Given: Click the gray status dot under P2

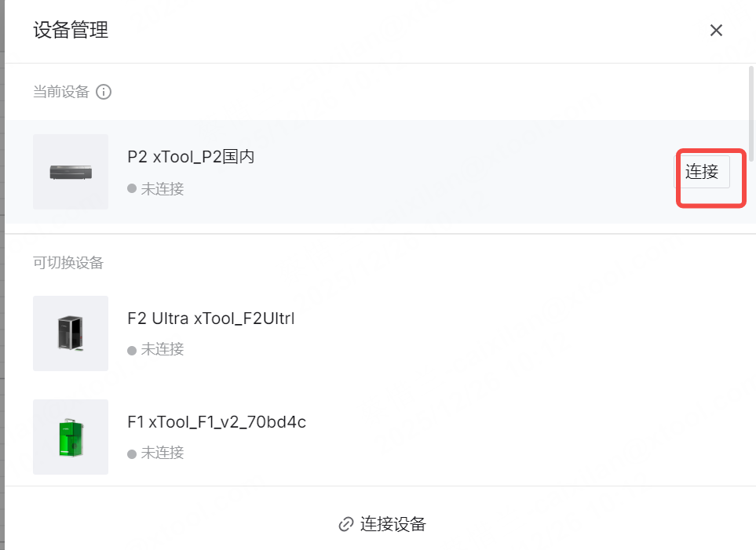Looking at the screenshot, I should tap(132, 189).
